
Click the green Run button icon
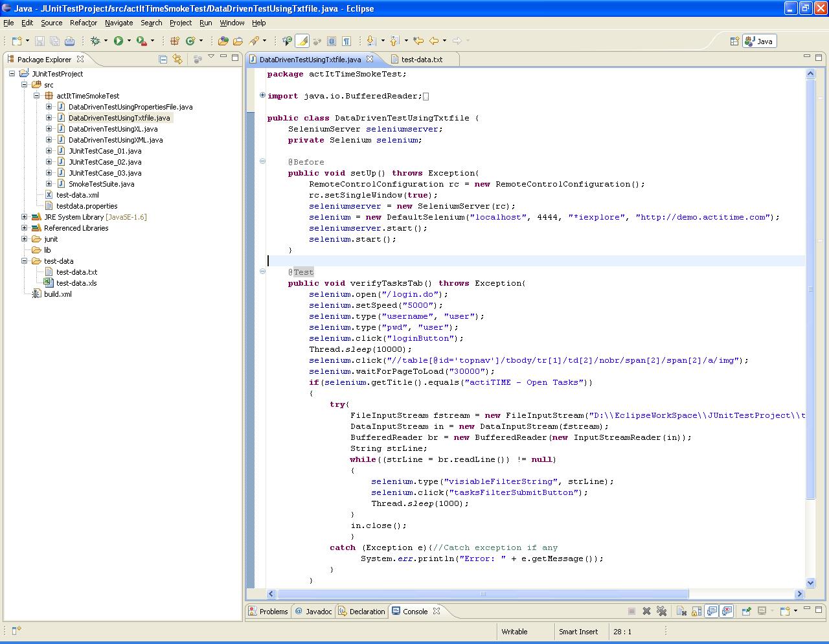119,41
